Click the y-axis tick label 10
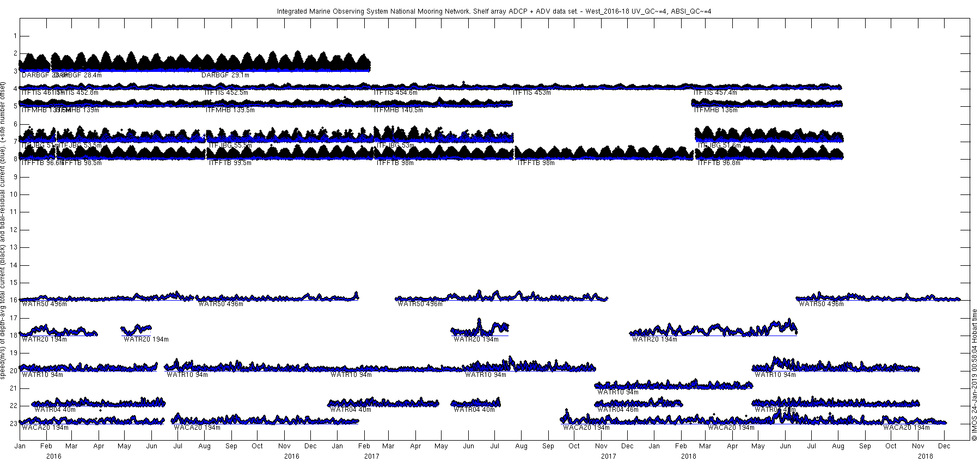Viewport: 980px width, 463px height. [x=14, y=194]
